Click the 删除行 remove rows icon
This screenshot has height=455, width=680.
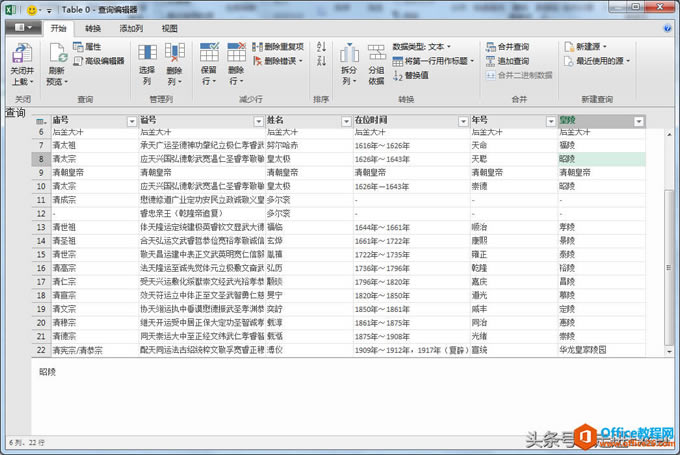click(x=236, y=53)
